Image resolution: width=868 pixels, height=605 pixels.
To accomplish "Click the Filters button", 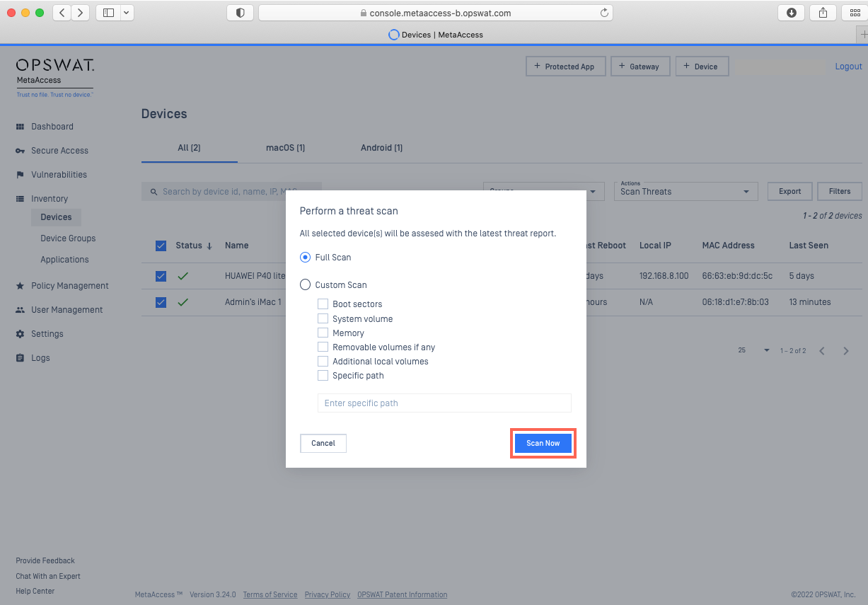I will [x=840, y=191].
